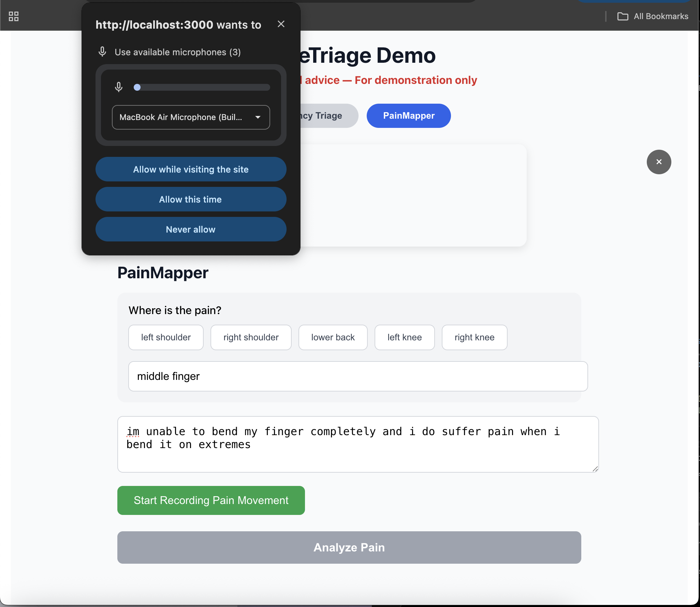Close the microphone permission popup
700x607 pixels.
coord(281,24)
